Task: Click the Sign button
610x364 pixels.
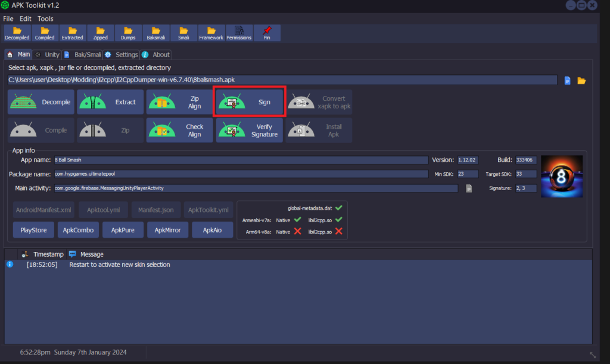Action: coord(250,102)
